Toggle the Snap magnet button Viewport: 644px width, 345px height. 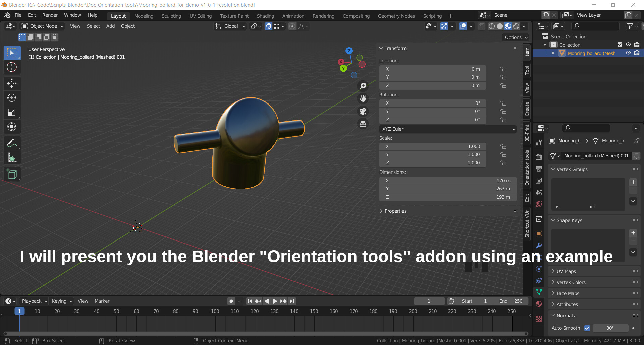coord(268,26)
